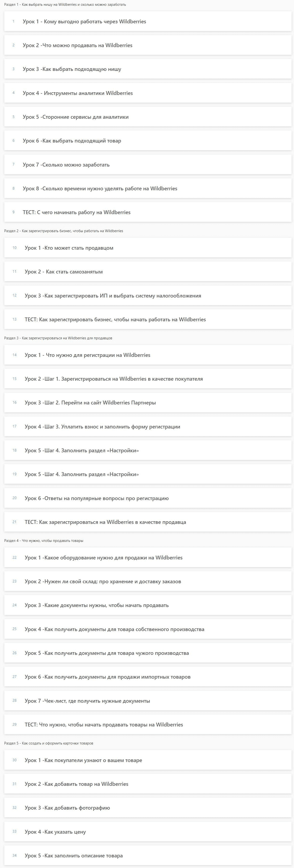Open lesson 'Сколько можно заработать'

[x=66, y=165]
